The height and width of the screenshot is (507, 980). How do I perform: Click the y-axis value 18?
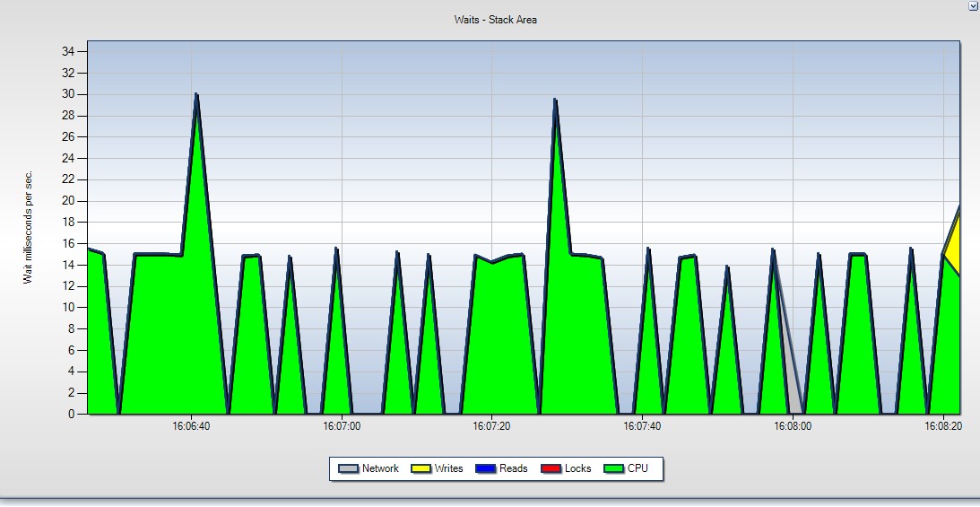(x=68, y=222)
